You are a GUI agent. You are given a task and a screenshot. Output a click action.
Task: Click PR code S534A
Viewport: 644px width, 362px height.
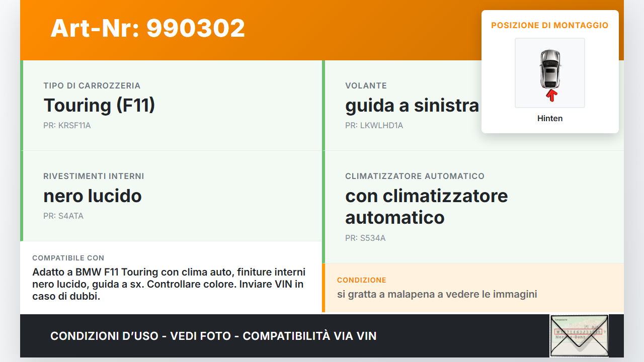[x=365, y=238]
